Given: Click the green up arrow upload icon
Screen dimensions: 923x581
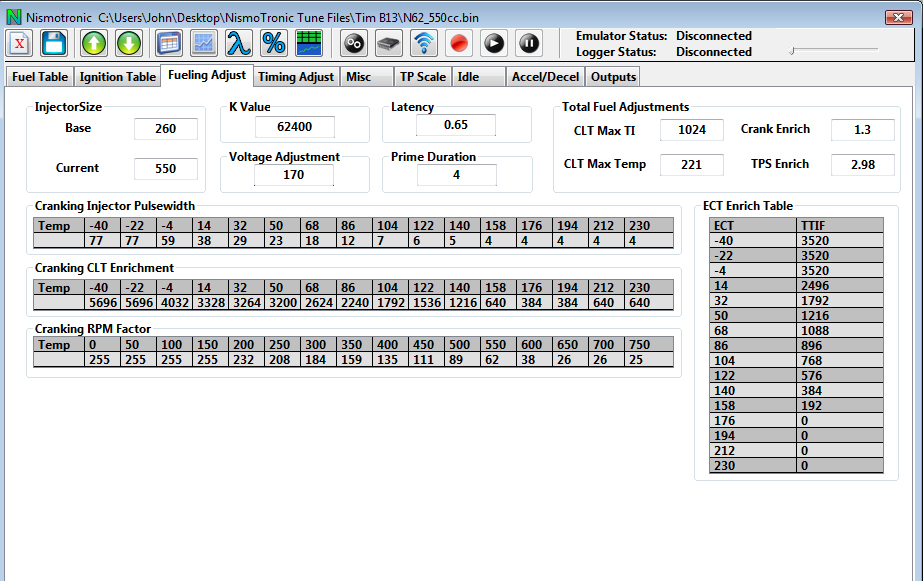Looking at the screenshot, I should [x=94, y=44].
